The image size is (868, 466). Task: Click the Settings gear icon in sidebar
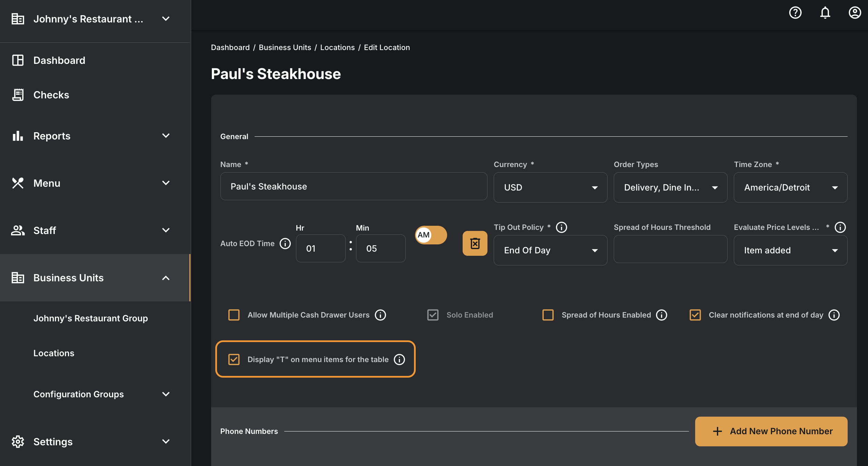(18, 441)
